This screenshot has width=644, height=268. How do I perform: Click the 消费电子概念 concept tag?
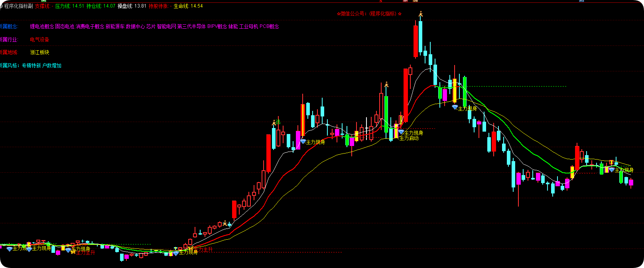coord(90,26)
